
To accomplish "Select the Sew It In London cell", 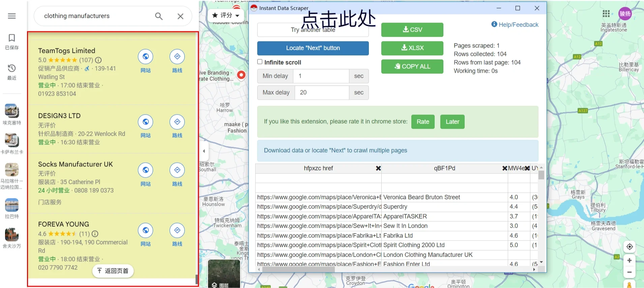I will point(444,226).
